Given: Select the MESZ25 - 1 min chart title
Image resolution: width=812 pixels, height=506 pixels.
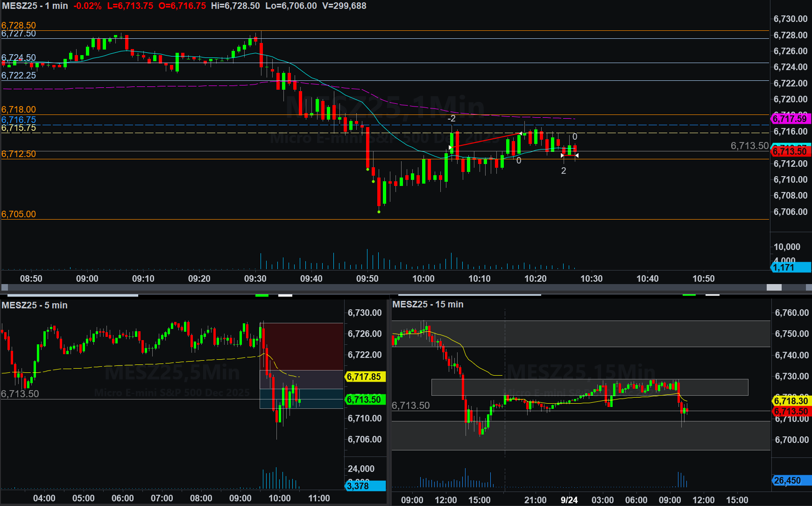Looking at the screenshot, I should click(x=35, y=6).
